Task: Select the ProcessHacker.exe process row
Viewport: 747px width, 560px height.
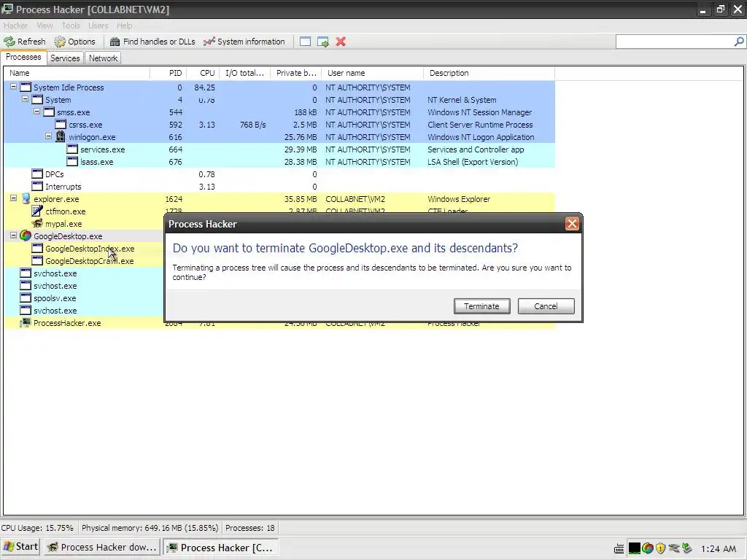Action: (67, 323)
